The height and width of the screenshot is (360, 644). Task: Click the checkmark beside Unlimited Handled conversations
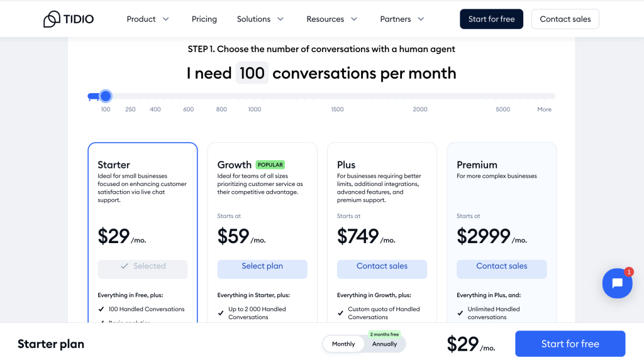pos(460,314)
